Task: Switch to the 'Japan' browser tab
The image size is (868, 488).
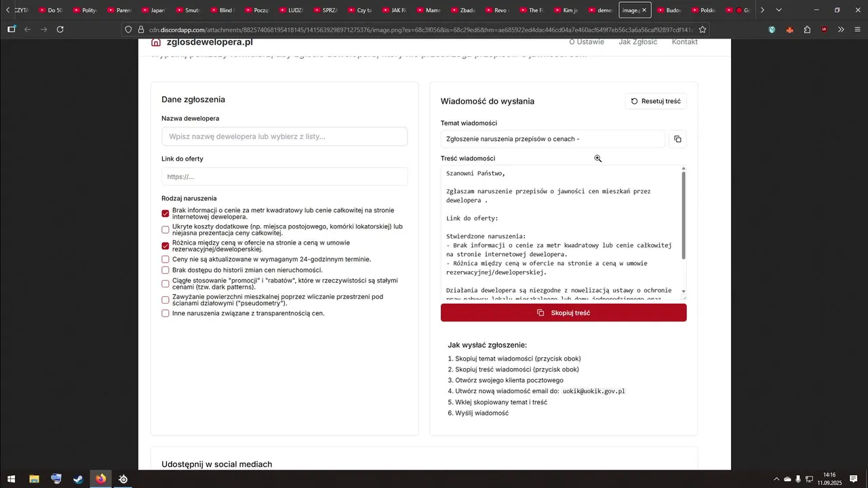Action: [153, 10]
